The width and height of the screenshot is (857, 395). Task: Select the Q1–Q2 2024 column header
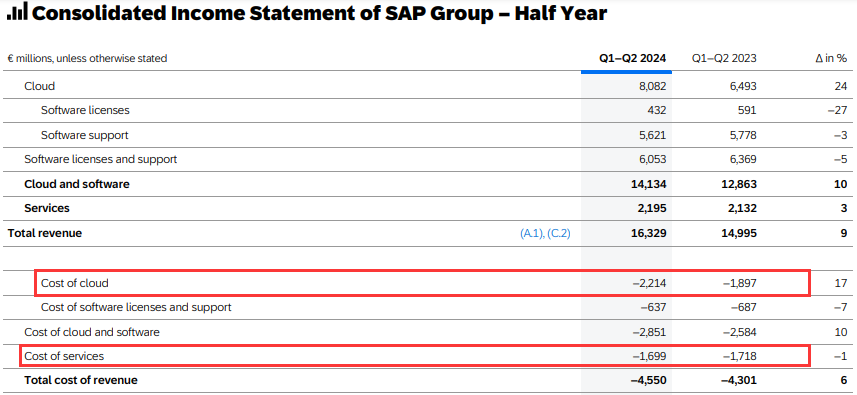[632, 58]
